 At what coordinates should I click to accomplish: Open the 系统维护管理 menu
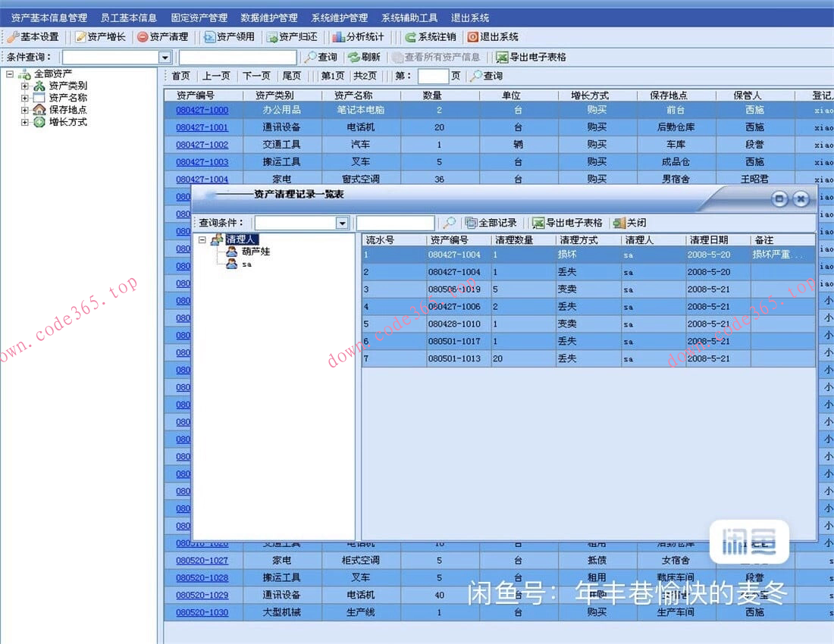[x=339, y=17]
